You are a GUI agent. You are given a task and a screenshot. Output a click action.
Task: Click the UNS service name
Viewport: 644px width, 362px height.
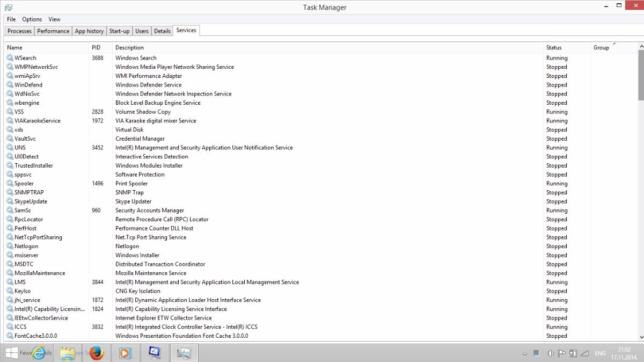tap(20, 148)
